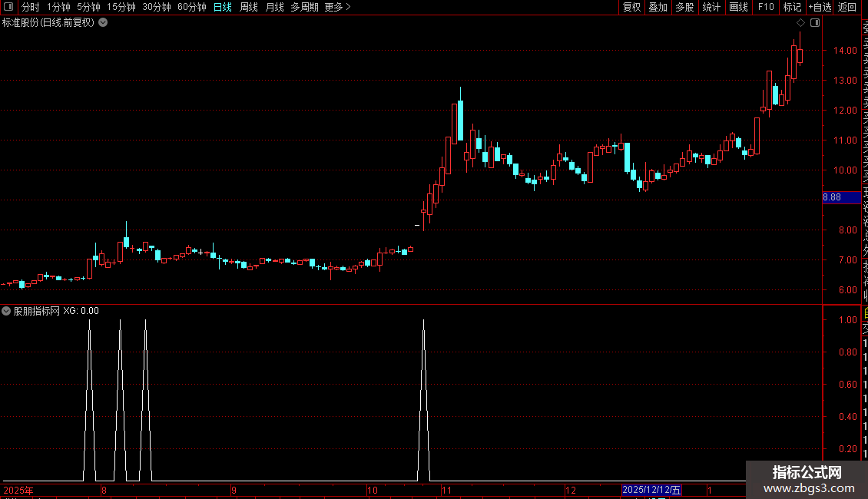
Task: Open the 统计 statistics tool
Action: [711, 7]
